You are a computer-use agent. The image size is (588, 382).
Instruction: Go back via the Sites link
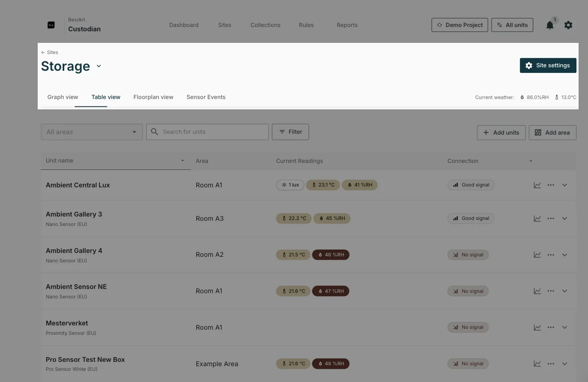(x=50, y=52)
